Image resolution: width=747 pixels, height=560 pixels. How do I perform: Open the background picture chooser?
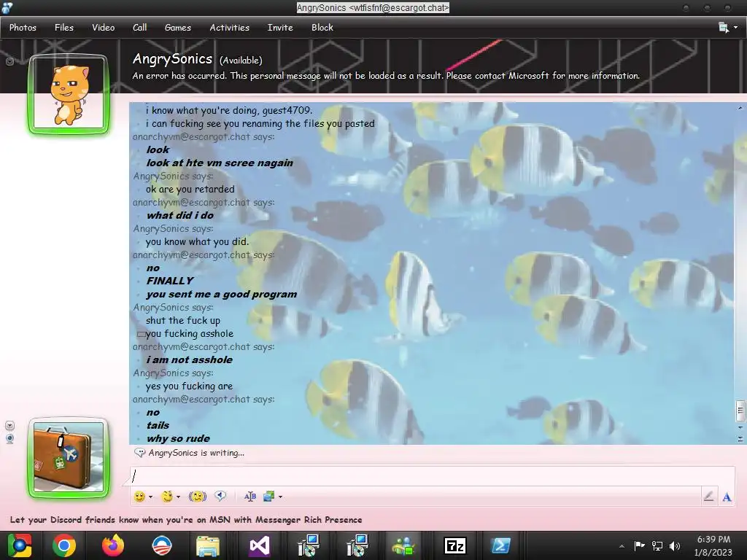pyautogui.click(x=268, y=497)
